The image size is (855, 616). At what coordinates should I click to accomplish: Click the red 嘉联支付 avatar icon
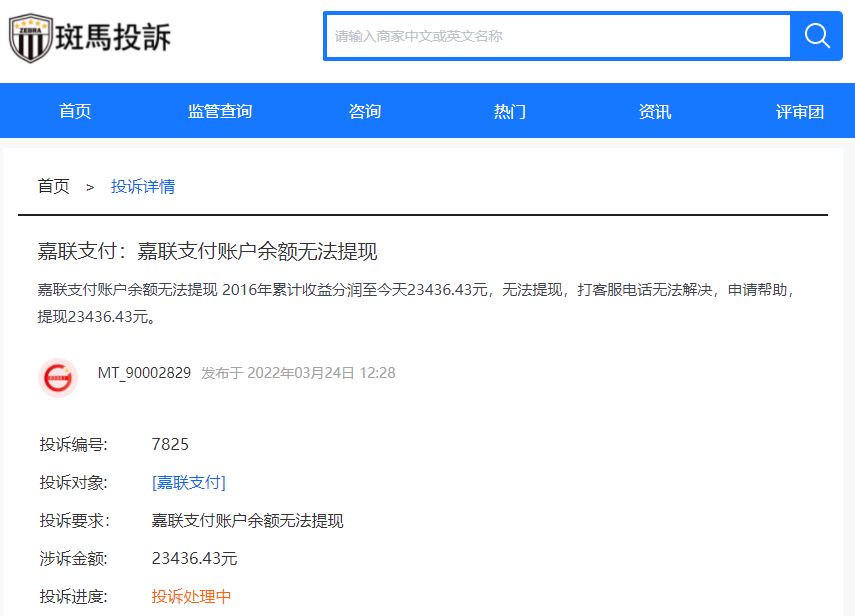58,378
